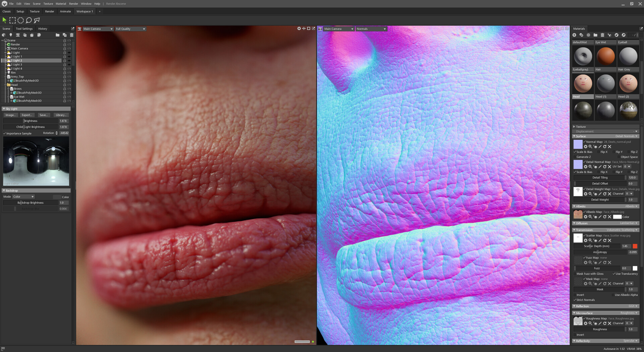The width and height of the screenshot is (644, 352).
Task: Add a new light via the lightbulb icon
Action: point(11,35)
